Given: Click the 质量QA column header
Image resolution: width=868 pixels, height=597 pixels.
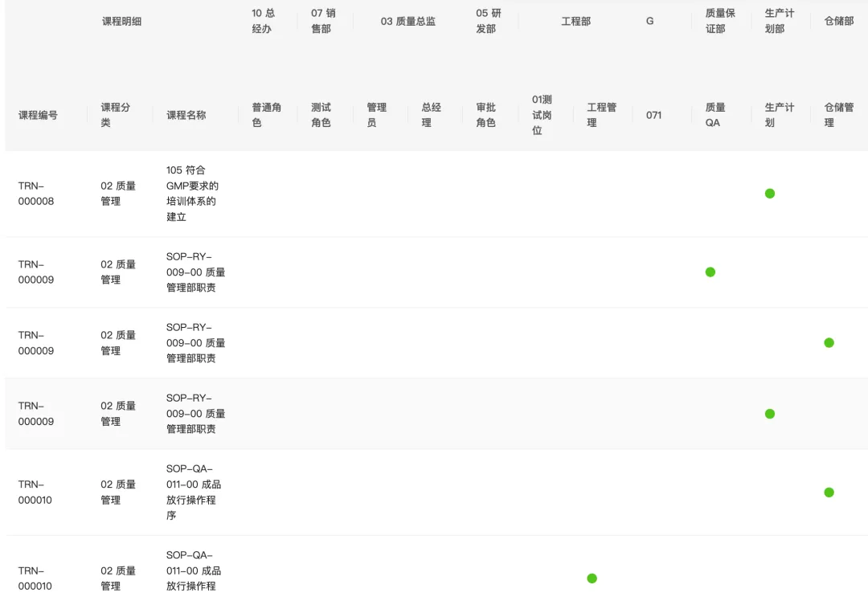Looking at the screenshot, I should point(715,115).
